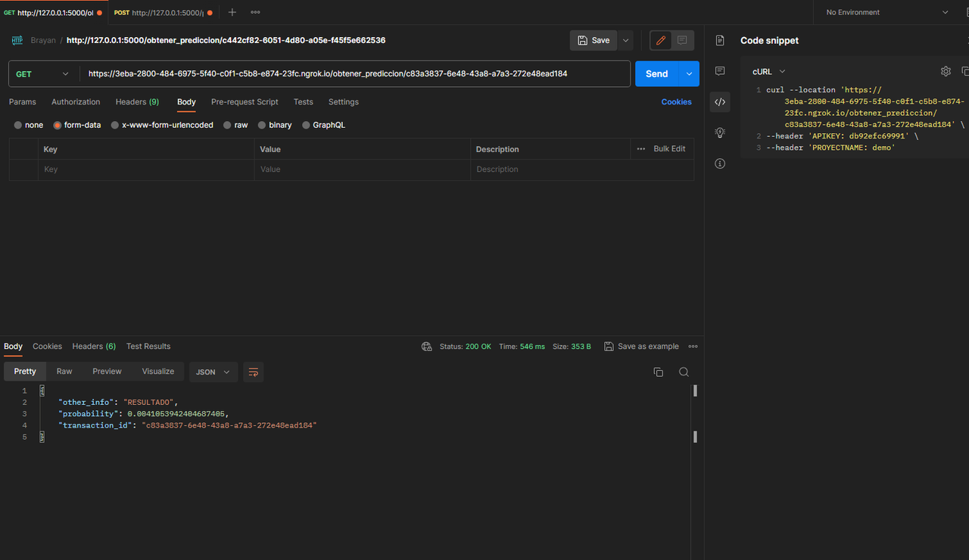Click the Brayan breadcrumb link
This screenshot has height=560, width=969.
click(x=43, y=40)
